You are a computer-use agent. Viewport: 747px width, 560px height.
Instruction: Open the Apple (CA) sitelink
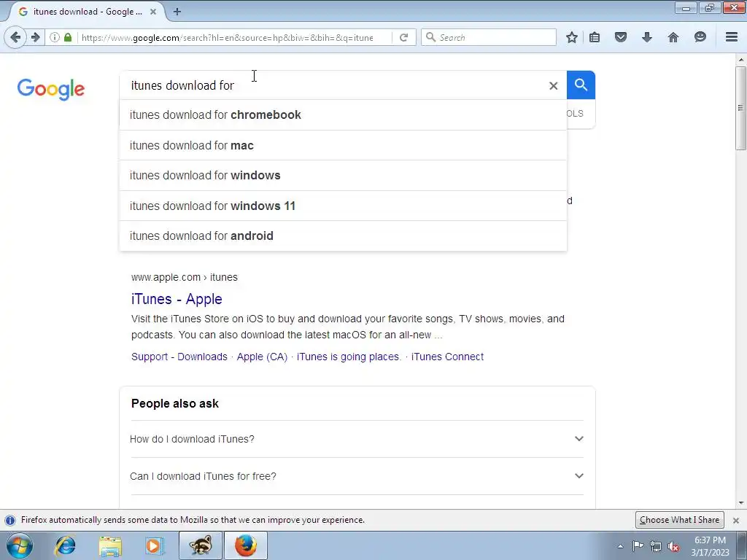(262, 357)
